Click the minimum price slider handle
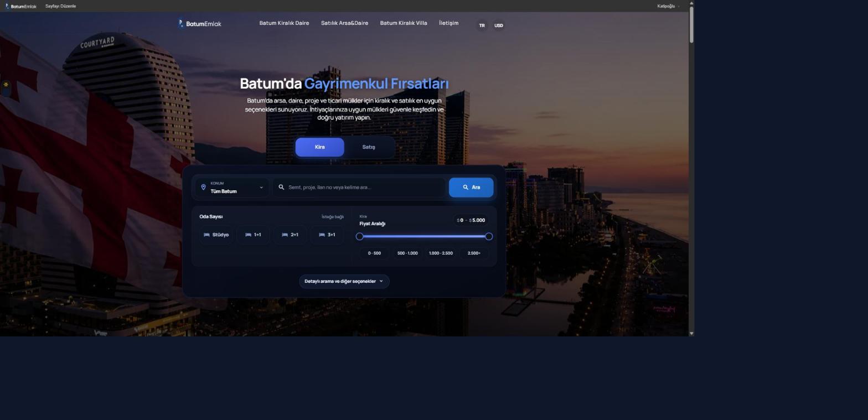Image resolution: width=868 pixels, height=420 pixels. (x=359, y=236)
